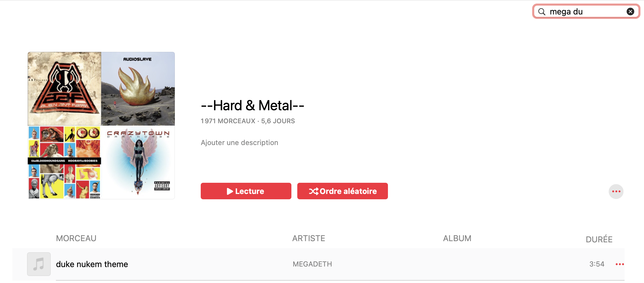Open the playlist's more options button
Viewport: 644px width, 283px height.
(x=616, y=192)
